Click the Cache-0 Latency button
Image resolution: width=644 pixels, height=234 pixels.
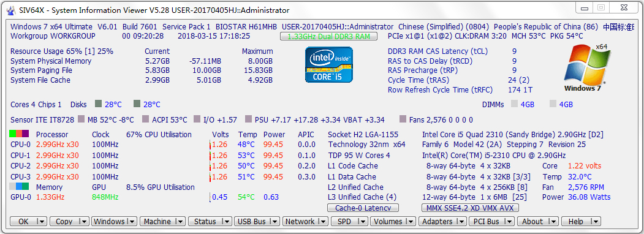tap(363, 208)
